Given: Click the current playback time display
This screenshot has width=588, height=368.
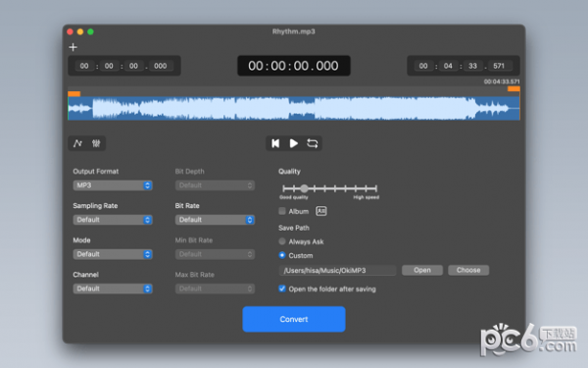Looking at the screenshot, I should coord(294,66).
